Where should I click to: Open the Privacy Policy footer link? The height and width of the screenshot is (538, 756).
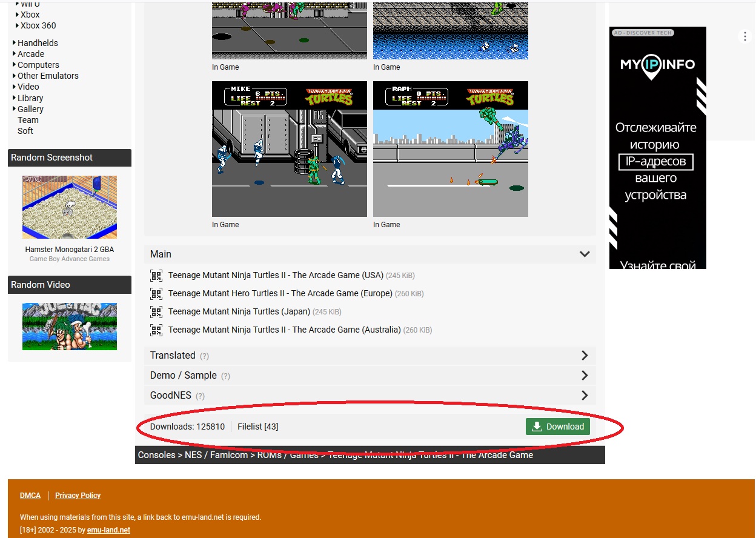78,496
